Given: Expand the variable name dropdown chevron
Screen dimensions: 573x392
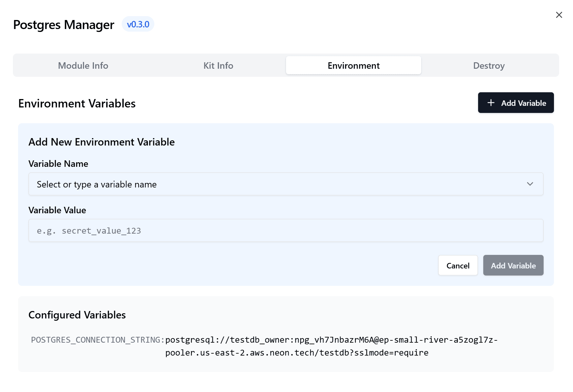Looking at the screenshot, I should [x=530, y=184].
